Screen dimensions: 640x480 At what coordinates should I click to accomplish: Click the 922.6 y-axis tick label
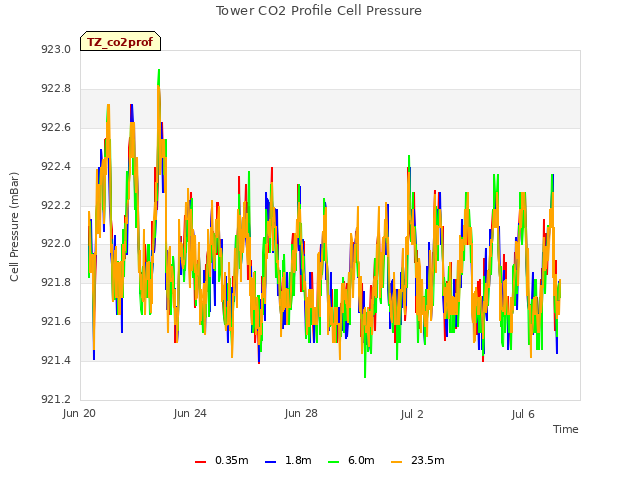[56, 127]
